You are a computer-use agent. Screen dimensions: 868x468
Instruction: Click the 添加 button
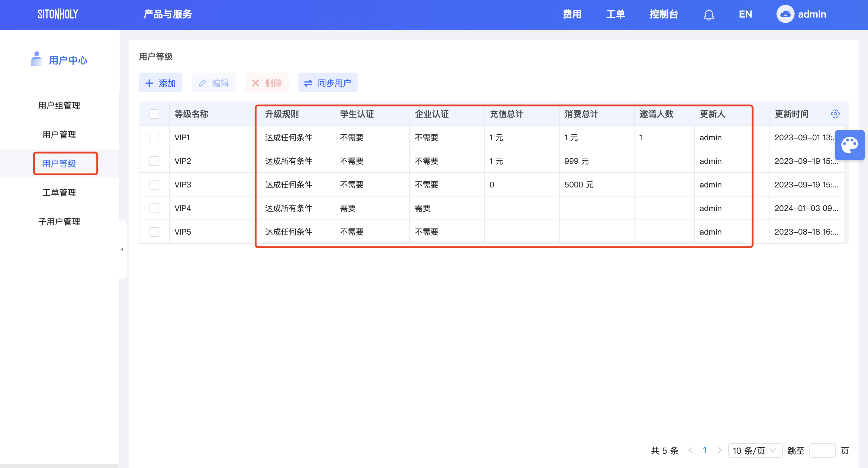[x=160, y=82]
